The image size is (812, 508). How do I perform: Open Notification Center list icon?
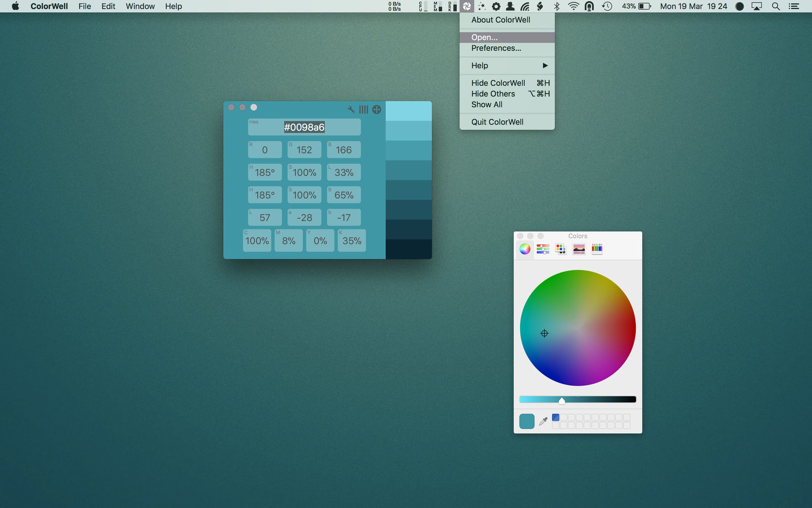click(794, 6)
